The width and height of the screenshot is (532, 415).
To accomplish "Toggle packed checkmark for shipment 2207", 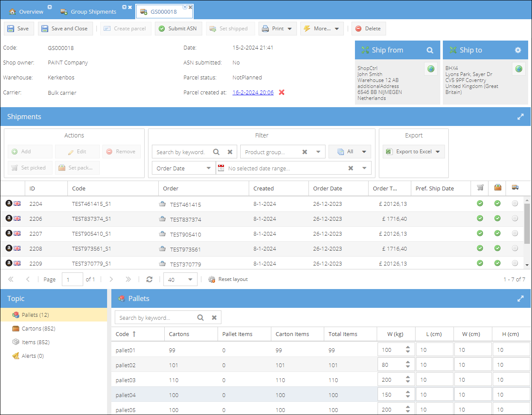I will [x=497, y=234].
